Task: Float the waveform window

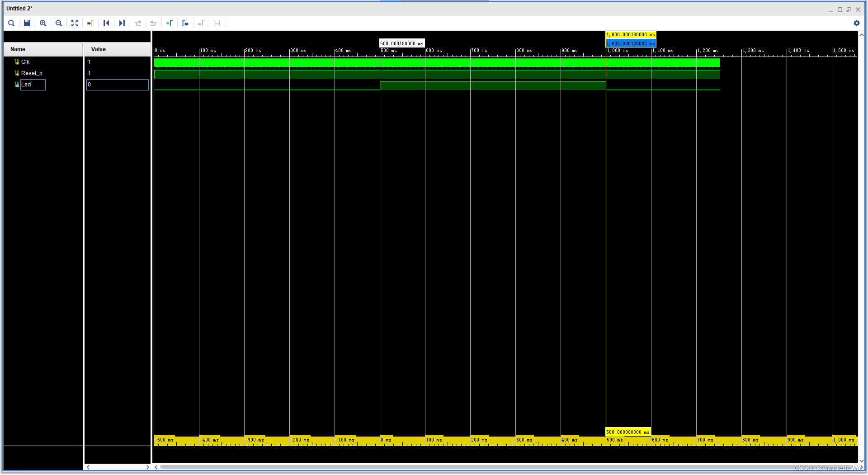Action: [x=849, y=9]
